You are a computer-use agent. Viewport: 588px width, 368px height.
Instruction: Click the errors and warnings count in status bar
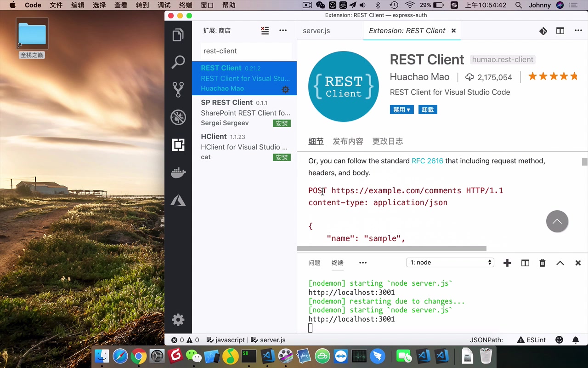[x=185, y=340]
